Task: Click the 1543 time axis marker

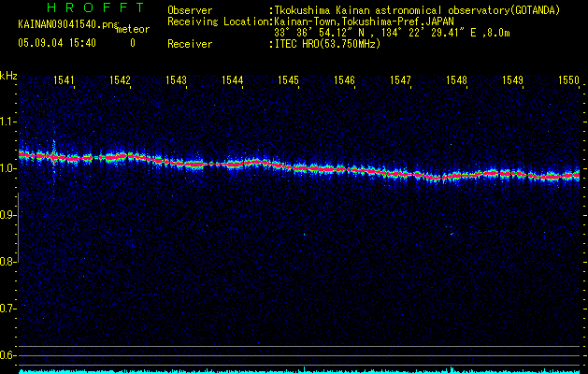Action: 177,79
